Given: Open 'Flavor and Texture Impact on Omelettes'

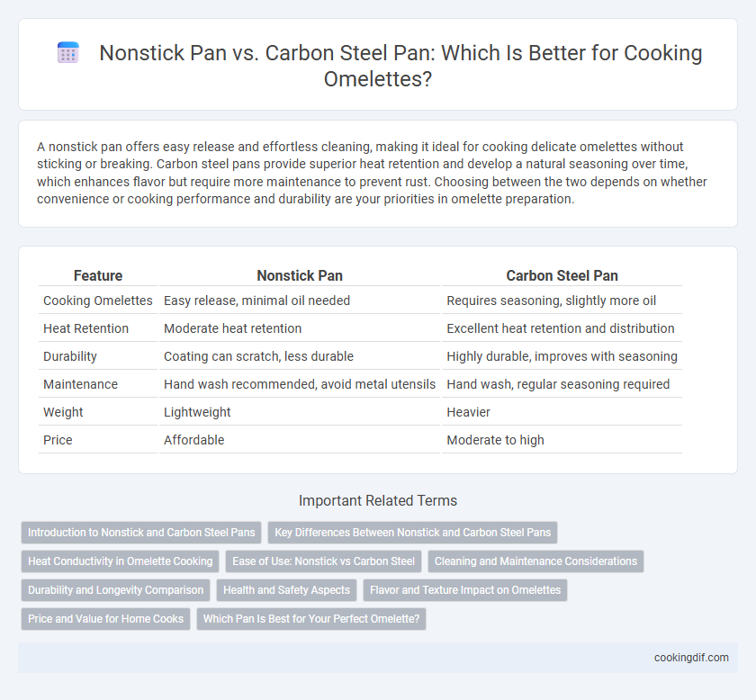Looking at the screenshot, I should 465,590.
